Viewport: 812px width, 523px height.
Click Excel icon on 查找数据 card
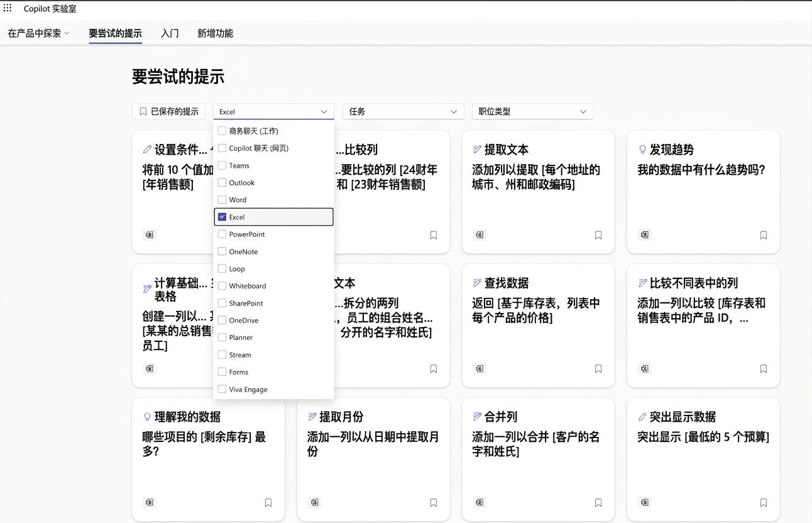coord(480,369)
